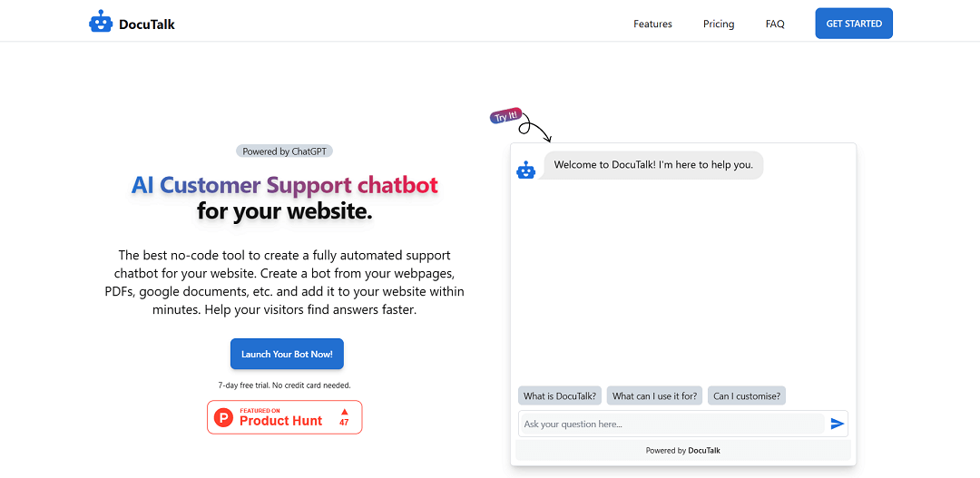Viewport: 980px width, 478px height.
Task: Click the Product Hunt 'P' logo icon
Action: point(223,418)
